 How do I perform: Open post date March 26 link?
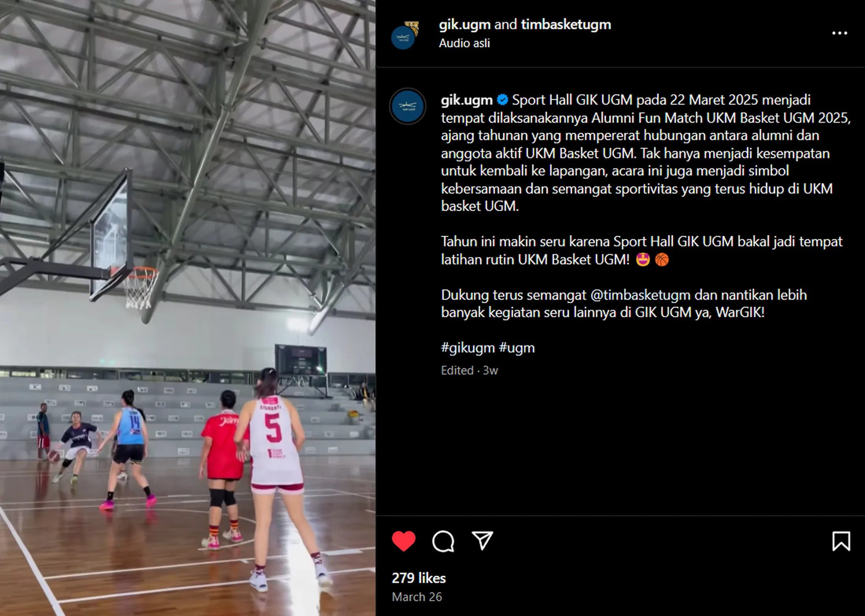[x=417, y=597]
